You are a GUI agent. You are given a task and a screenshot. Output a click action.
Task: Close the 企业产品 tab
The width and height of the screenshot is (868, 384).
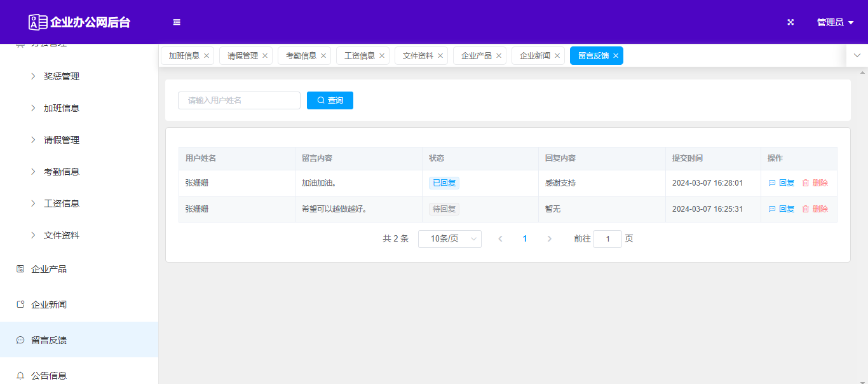(x=499, y=56)
